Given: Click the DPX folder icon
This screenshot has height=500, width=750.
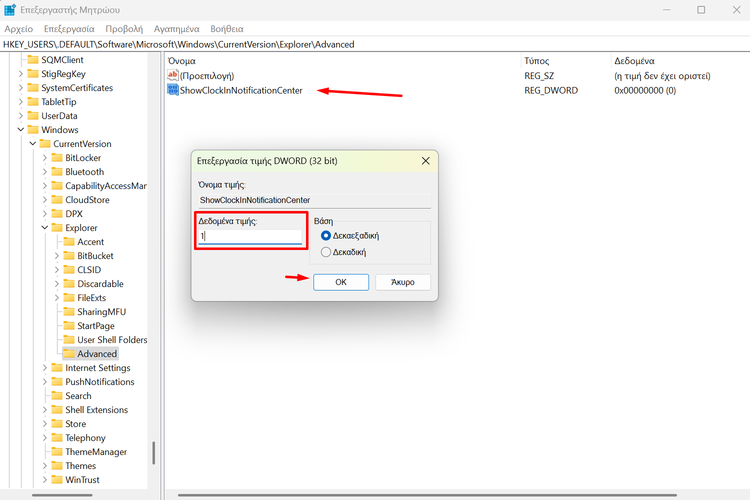Looking at the screenshot, I should (57, 213).
